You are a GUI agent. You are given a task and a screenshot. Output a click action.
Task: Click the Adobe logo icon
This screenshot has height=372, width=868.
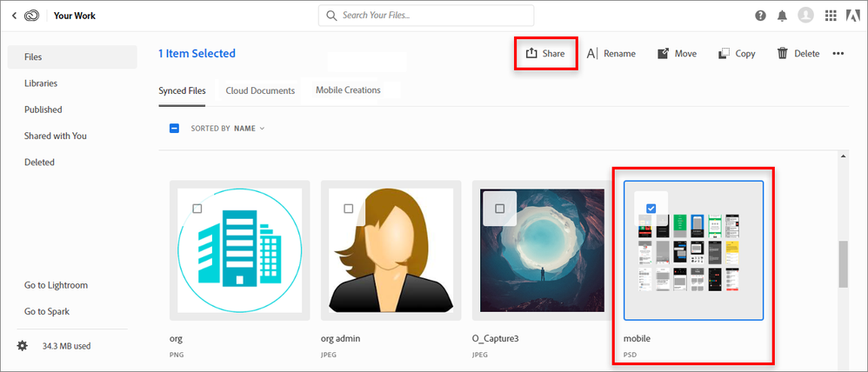[x=852, y=15]
